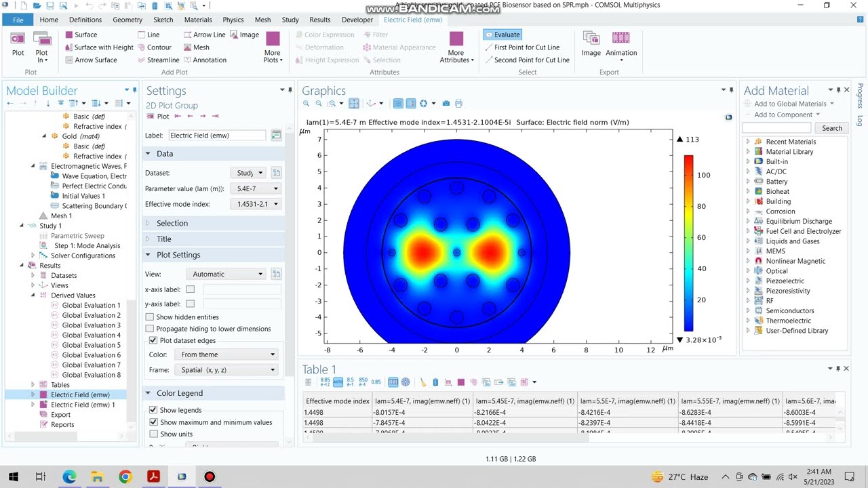Click the Add Material search field
This screenshot has width=868, height=488.
coord(776,128)
